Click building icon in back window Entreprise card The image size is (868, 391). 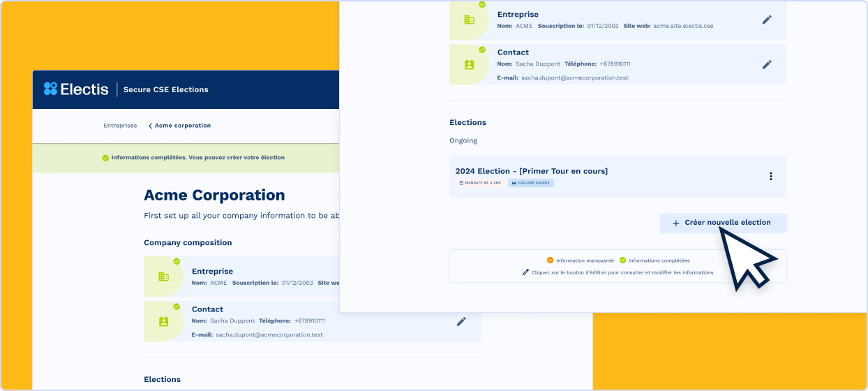click(x=163, y=276)
